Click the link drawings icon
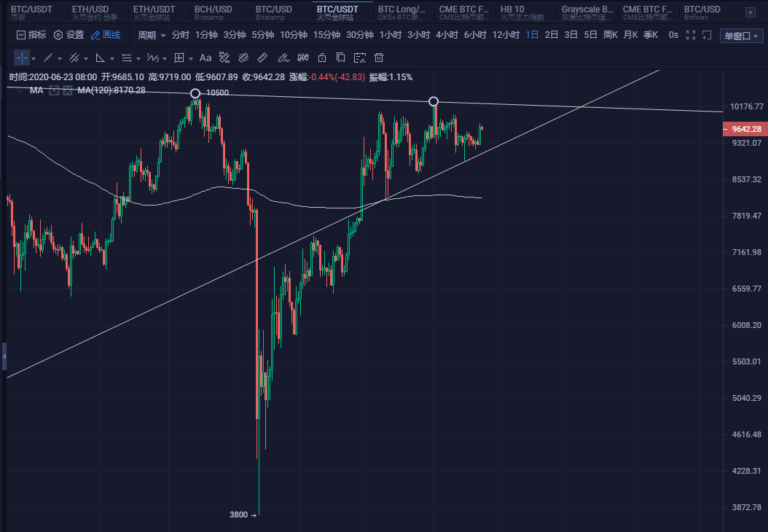Image resolution: width=768 pixels, height=532 pixels. pos(244,58)
